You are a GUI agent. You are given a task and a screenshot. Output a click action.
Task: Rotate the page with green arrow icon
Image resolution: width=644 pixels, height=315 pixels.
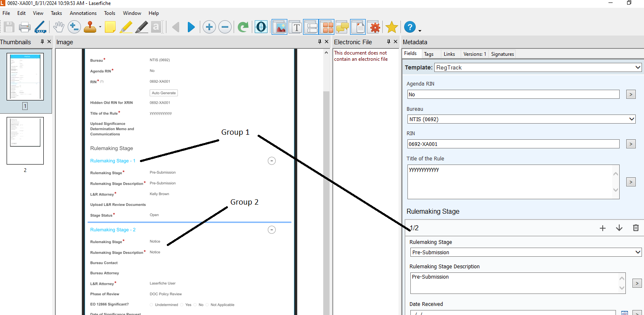pos(243,27)
